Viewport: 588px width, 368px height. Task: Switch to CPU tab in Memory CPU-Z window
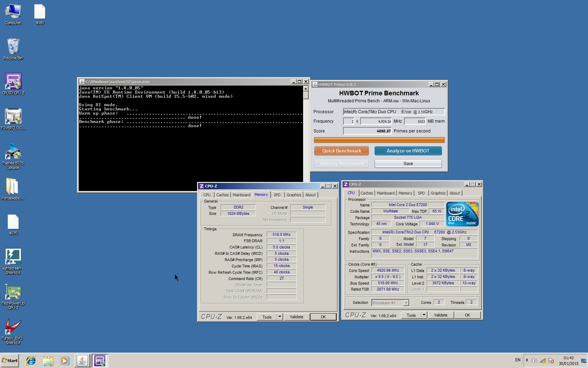[x=207, y=195]
